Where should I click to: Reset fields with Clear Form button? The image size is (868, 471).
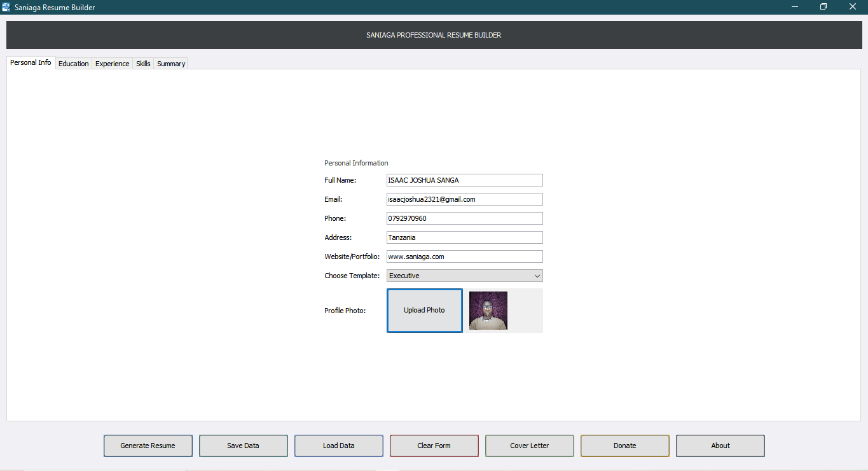coord(434,446)
